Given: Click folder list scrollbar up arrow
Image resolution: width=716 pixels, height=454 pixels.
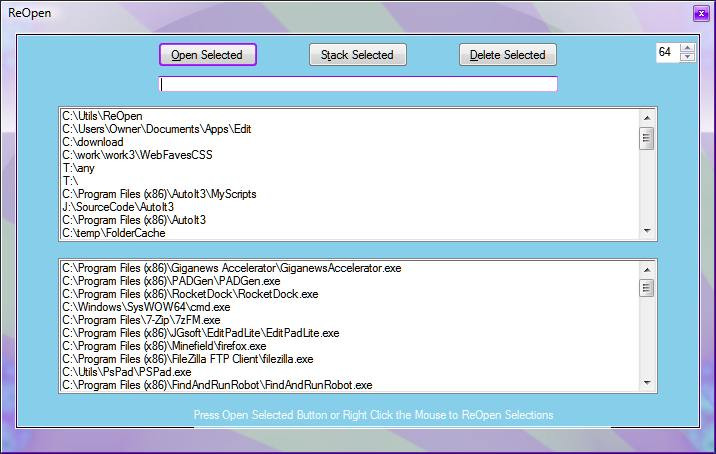Looking at the screenshot, I should (x=647, y=117).
